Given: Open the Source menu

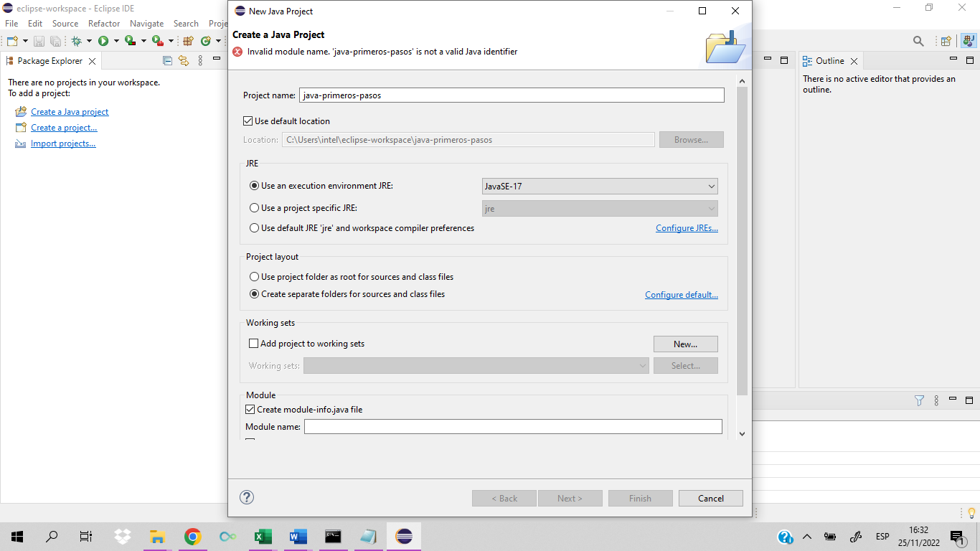Looking at the screenshot, I should (x=65, y=24).
